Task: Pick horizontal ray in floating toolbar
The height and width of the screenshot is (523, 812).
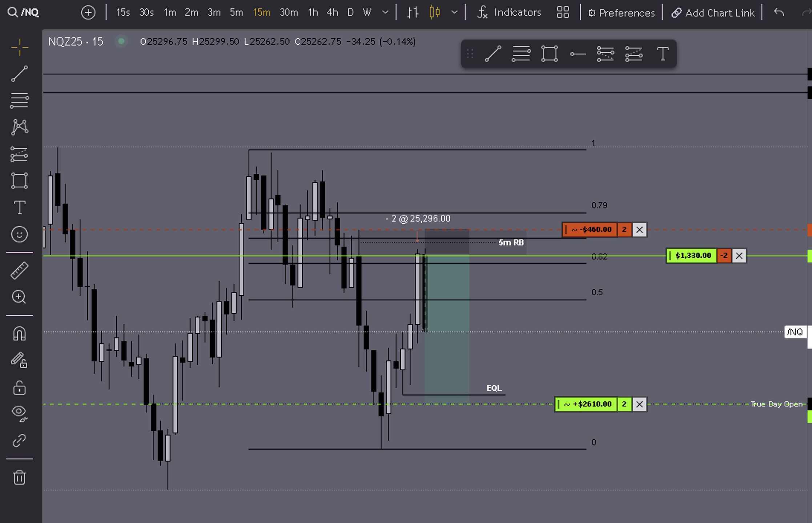Action: (x=578, y=54)
